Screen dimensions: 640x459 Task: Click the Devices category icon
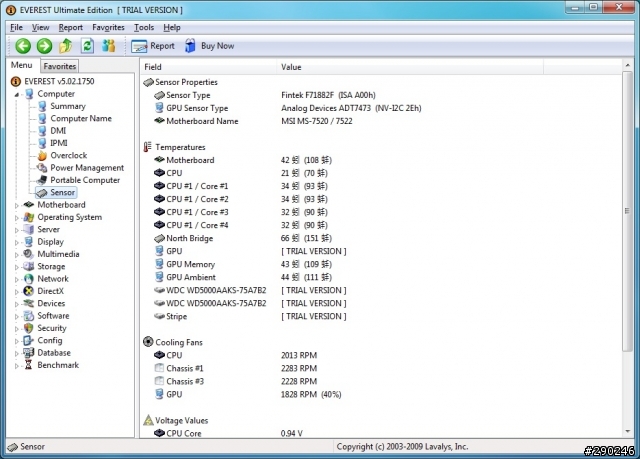(x=28, y=303)
